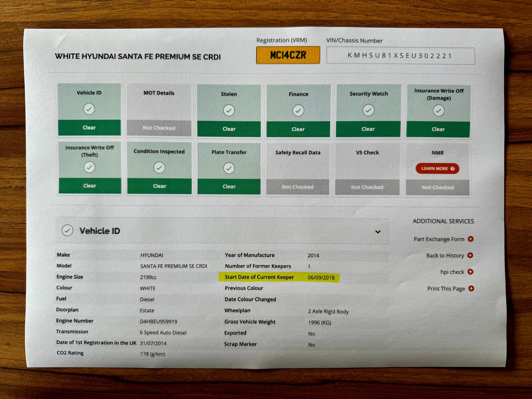Viewport: 532px width, 399px height.
Task: Click the Additional Services heading
Action: [443, 221]
